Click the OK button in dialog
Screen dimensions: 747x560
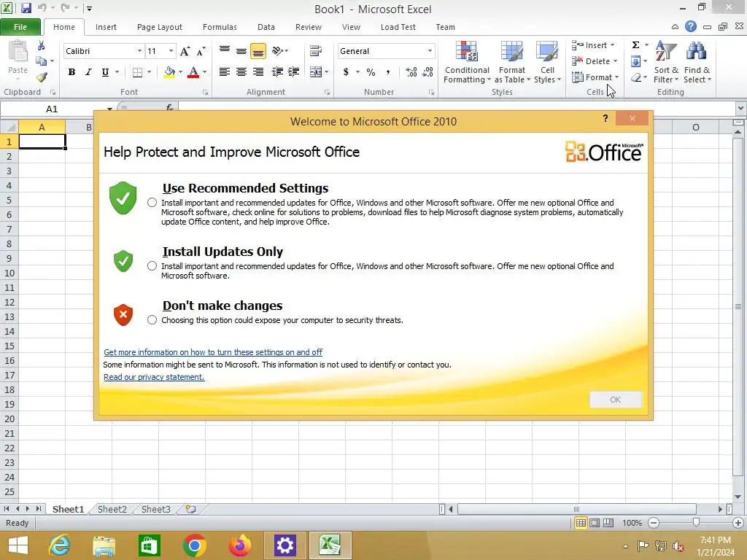(616, 400)
